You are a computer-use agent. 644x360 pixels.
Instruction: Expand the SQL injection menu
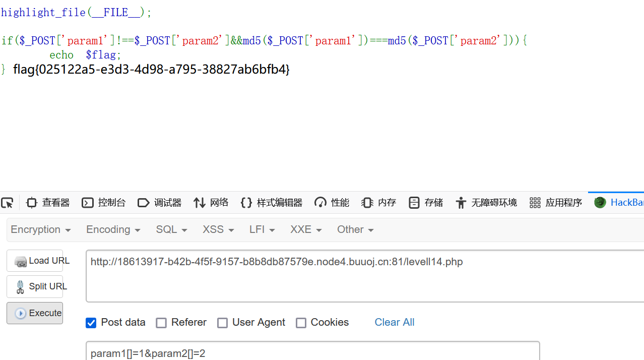(x=171, y=229)
